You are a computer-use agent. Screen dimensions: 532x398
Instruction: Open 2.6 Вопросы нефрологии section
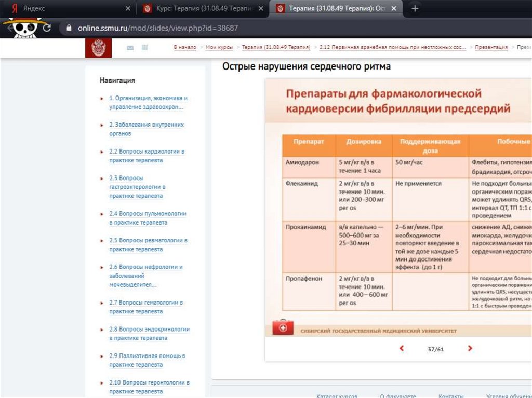point(146,276)
